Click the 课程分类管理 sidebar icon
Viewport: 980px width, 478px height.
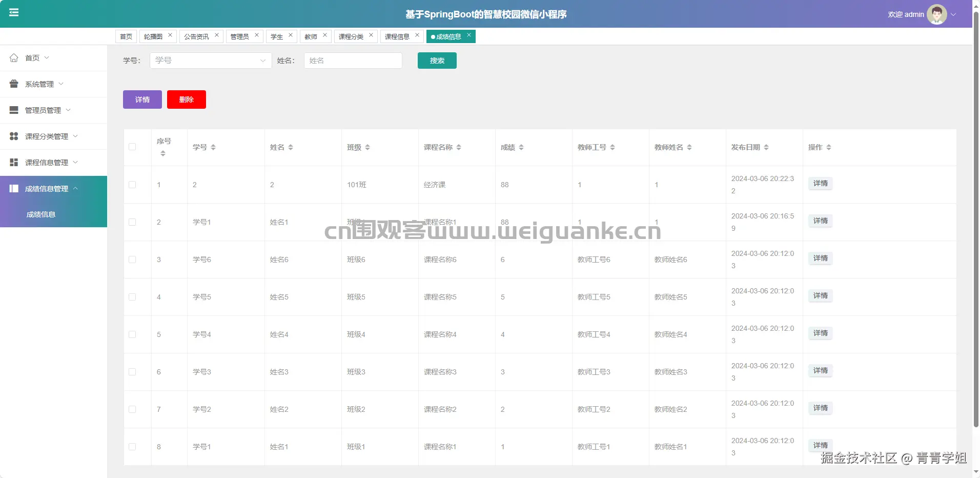pyautogui.click(x=14, y=136)
